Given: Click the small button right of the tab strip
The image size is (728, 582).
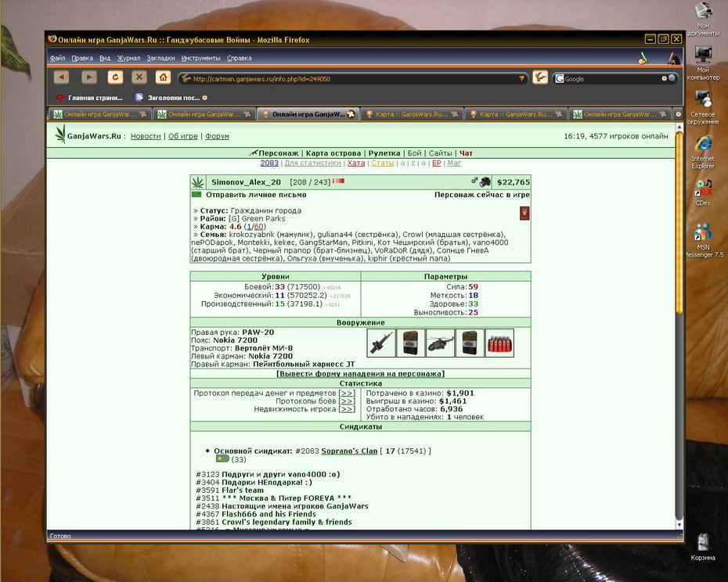Looking at the screenshot, I should click(x=679, y=113).
